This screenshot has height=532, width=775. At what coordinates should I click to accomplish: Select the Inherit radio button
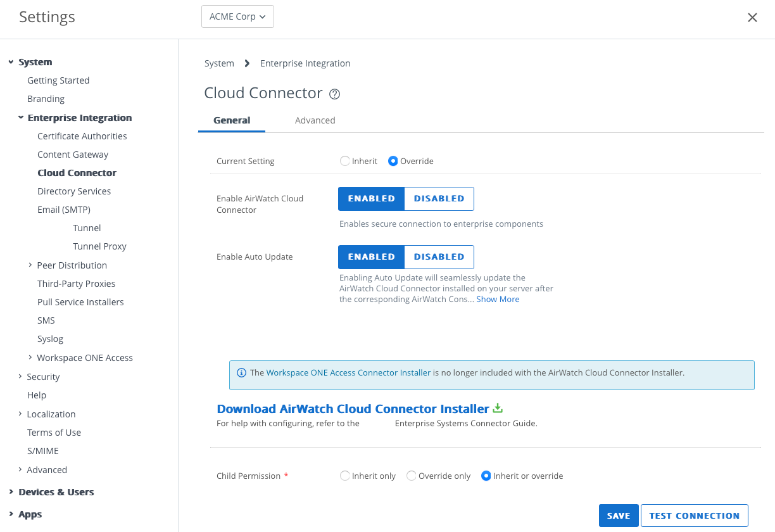[345, 161]
